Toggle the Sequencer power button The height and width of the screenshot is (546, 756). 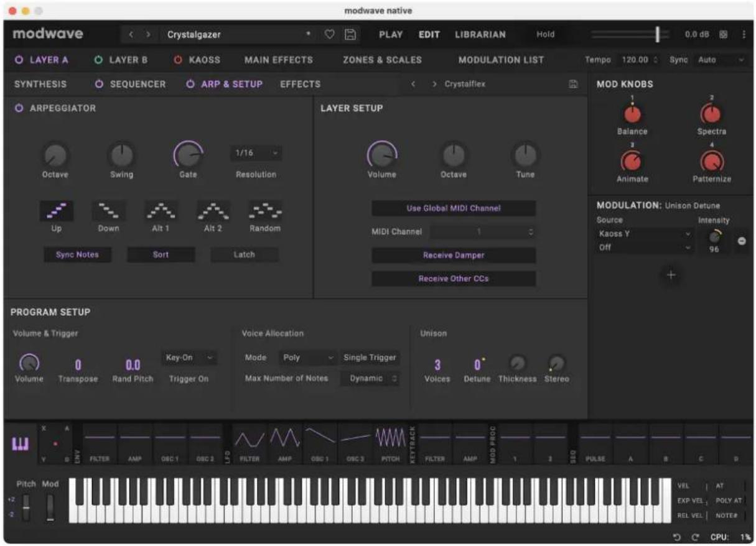click(99, 84)
